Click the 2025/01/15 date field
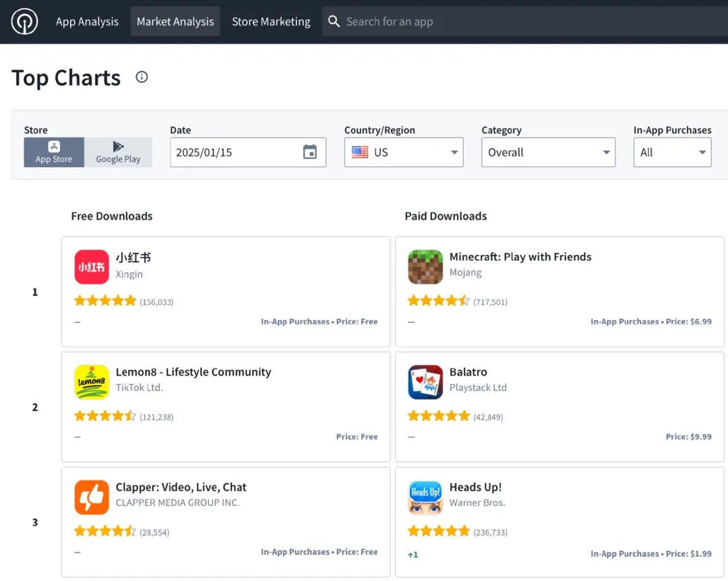Viewport: 728px width, 581px height. click(248, 152)
